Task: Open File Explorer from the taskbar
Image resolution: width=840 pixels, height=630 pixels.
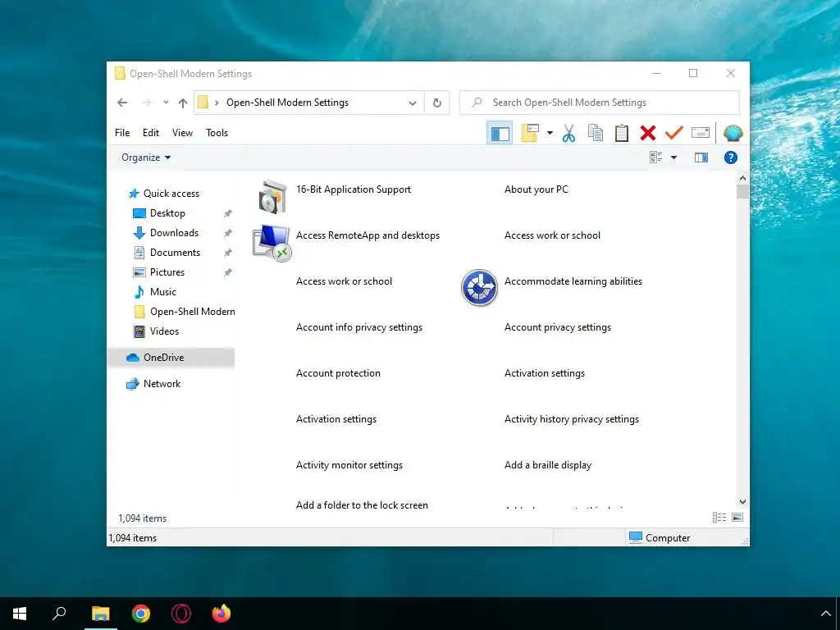Action: [100, 614]
